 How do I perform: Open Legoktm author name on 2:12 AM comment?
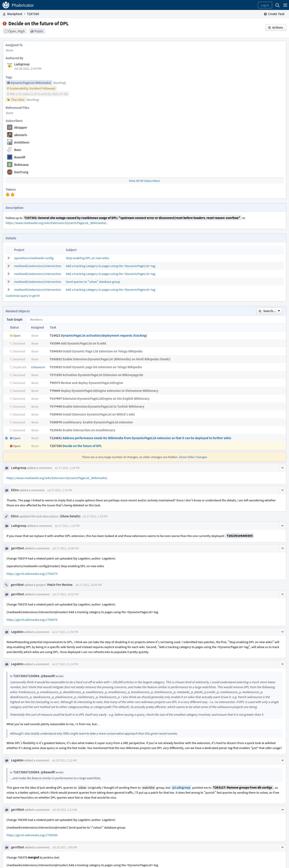[17, 760]
